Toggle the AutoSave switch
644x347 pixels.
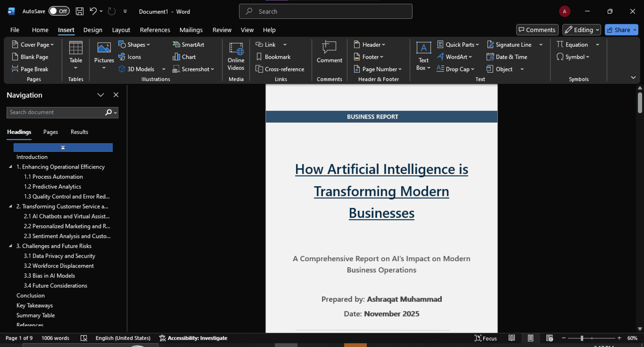59,11
